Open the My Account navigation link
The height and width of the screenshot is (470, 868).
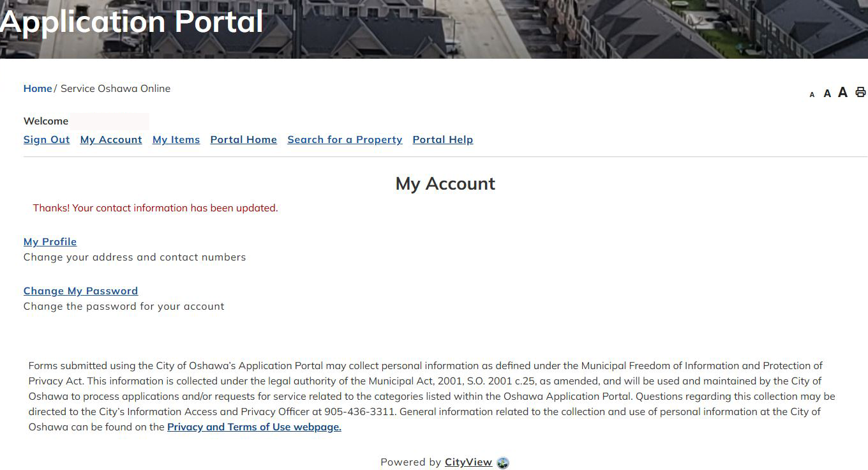(x=110, y=139)
